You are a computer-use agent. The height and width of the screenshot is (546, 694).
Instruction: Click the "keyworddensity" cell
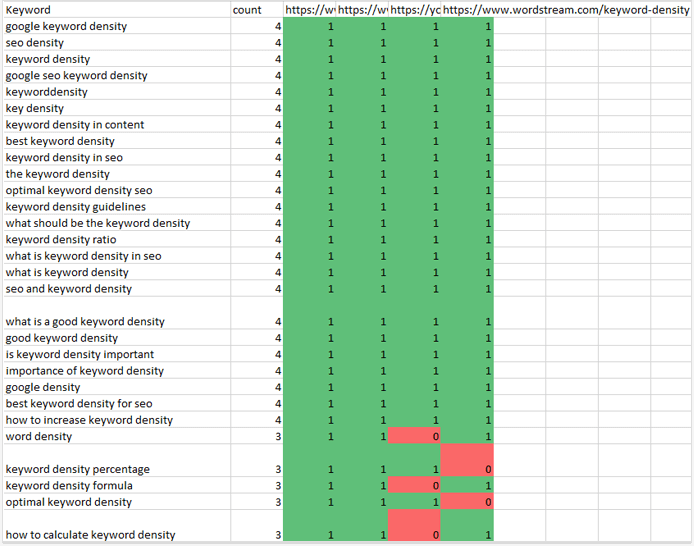click(117, 92)
